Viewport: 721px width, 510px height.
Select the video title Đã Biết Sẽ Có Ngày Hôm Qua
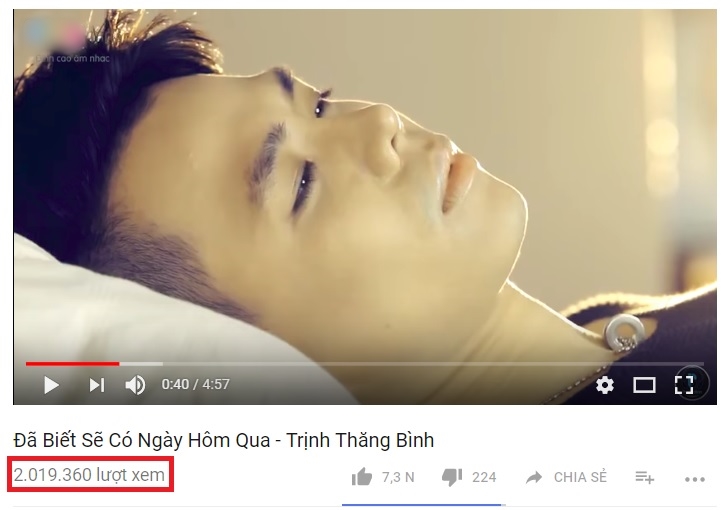(x=142, y=440)
